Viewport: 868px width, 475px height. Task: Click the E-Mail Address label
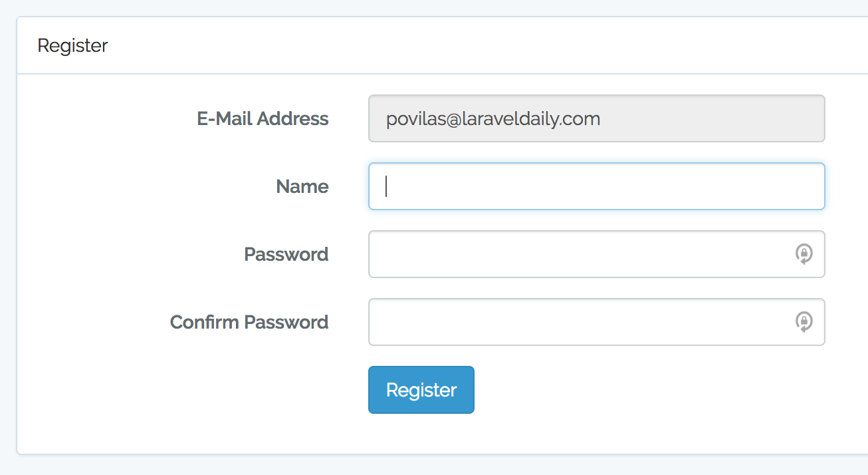tap(263, 118)
